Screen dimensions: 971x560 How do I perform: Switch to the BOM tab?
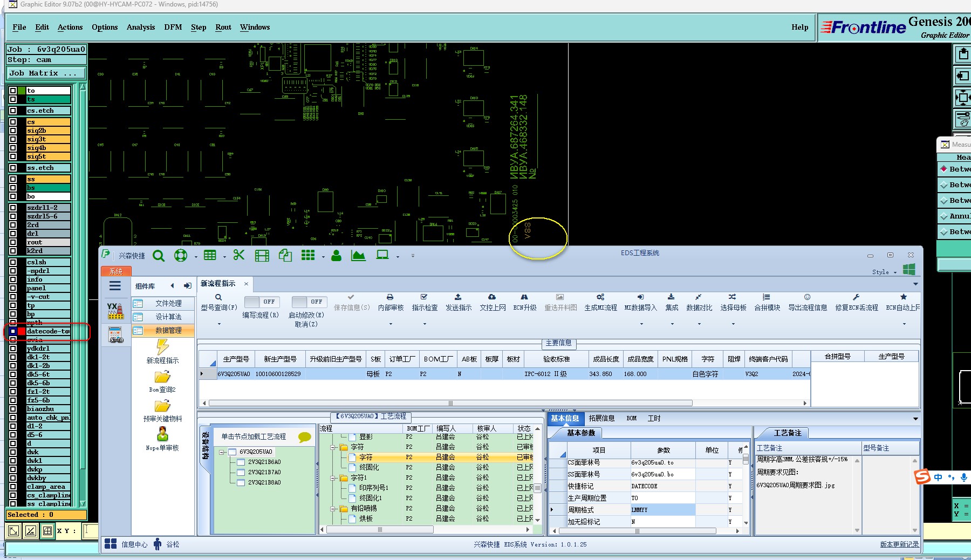[x=631, y=418]
